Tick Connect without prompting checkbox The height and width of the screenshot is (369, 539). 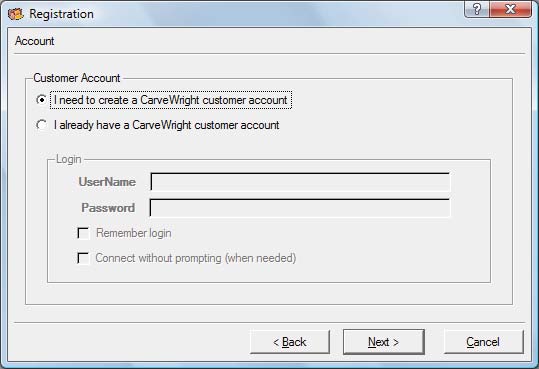(84, 258)
